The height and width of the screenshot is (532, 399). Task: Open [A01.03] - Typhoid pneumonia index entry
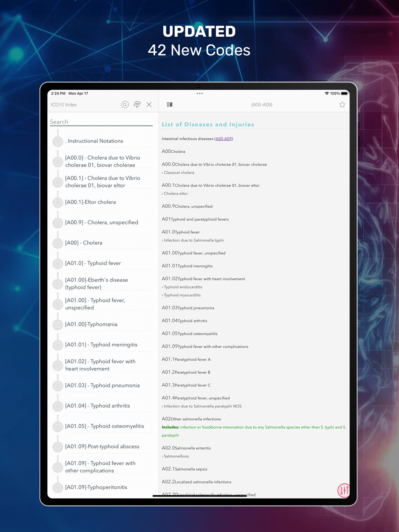pos(103,385)
